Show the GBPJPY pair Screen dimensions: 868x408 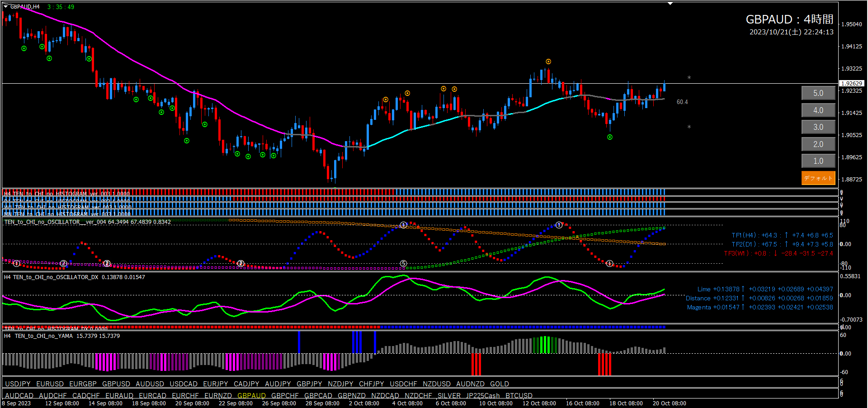click(x=310, y=384)
